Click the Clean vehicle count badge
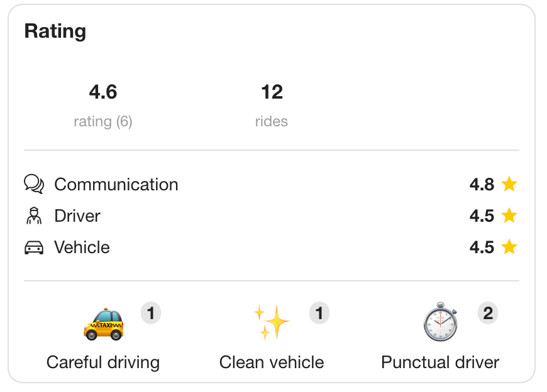This screenshot has width=547, height=392. (319, 313)
